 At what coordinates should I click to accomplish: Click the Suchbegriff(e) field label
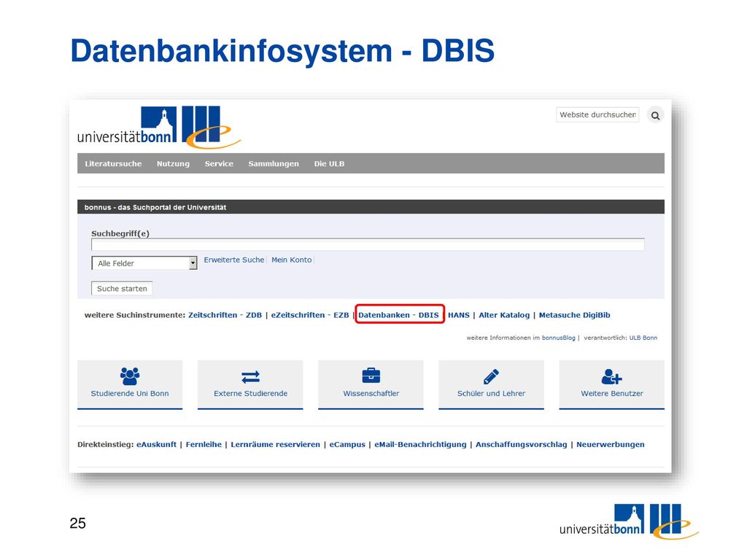coord(120,234)
